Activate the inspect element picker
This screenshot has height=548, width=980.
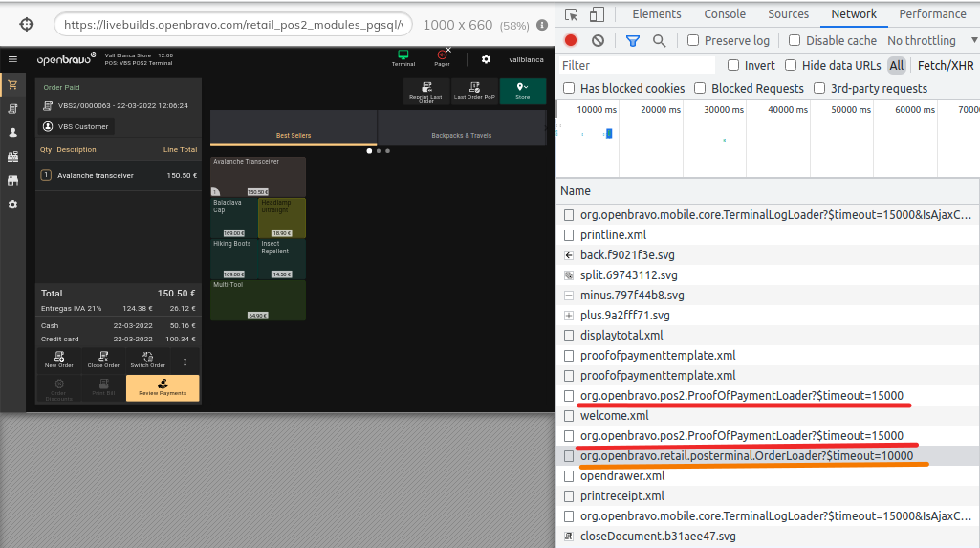tap(571, 14)
